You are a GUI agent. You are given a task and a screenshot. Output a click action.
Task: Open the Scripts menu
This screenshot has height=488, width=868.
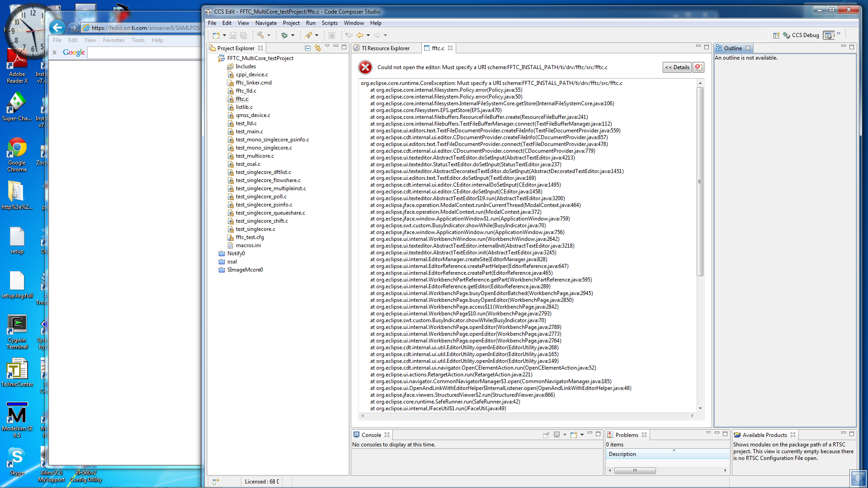[329, 23]
